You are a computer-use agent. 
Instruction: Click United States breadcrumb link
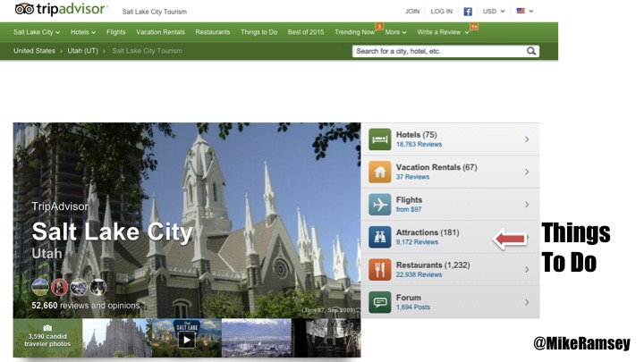click(x=34, y=51)
